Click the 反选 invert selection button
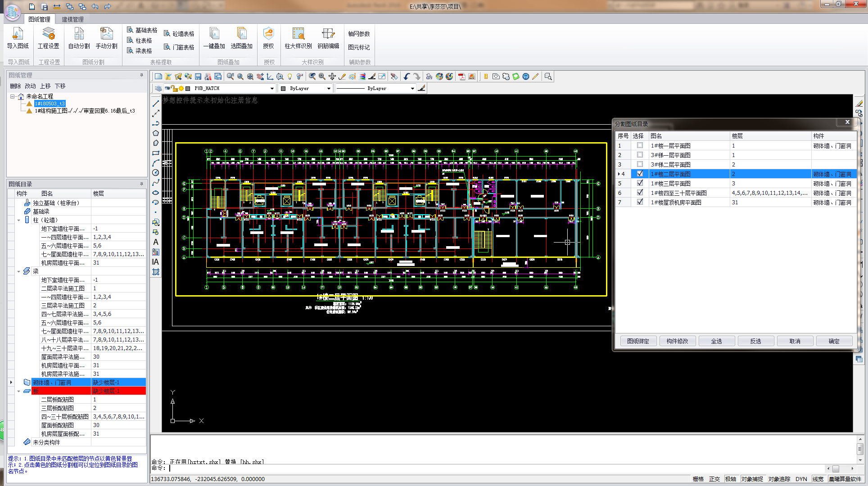Screen dimensions: 868x486 tap(755, 341)
